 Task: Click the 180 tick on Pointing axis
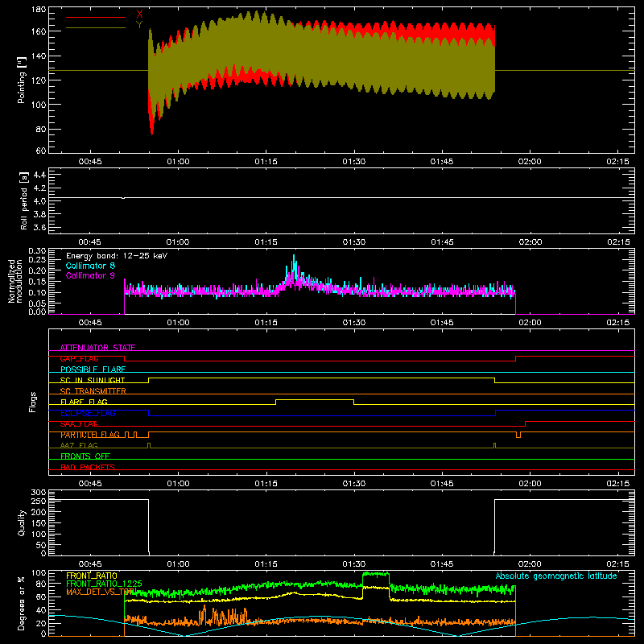[39, 10]
